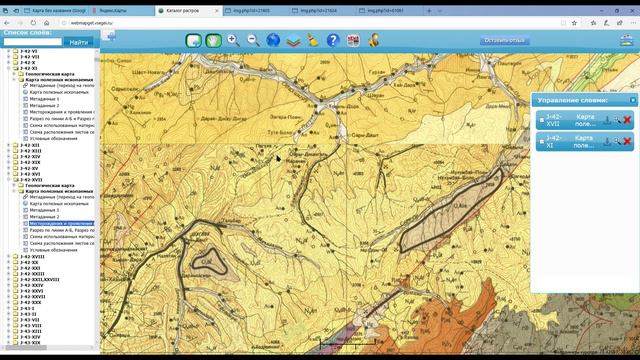
Task: Go to browser home page icon
Action: pyautogui.click(x=47, y=23)
